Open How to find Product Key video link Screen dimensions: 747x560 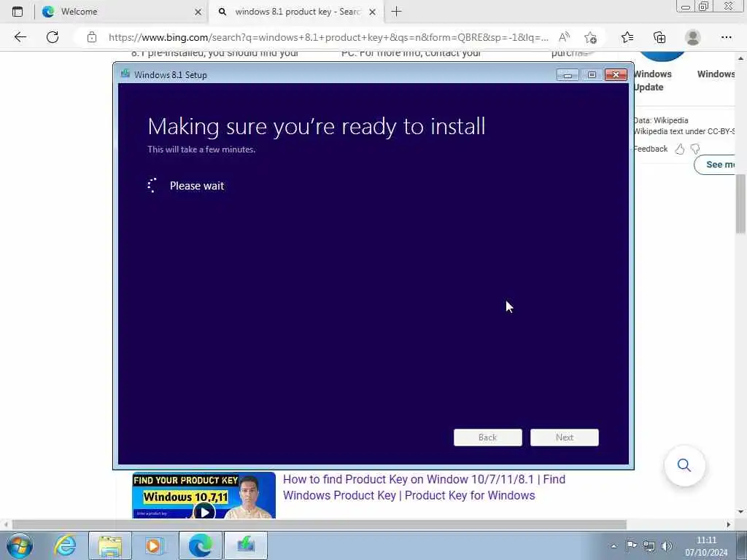[x=424, y=487]
